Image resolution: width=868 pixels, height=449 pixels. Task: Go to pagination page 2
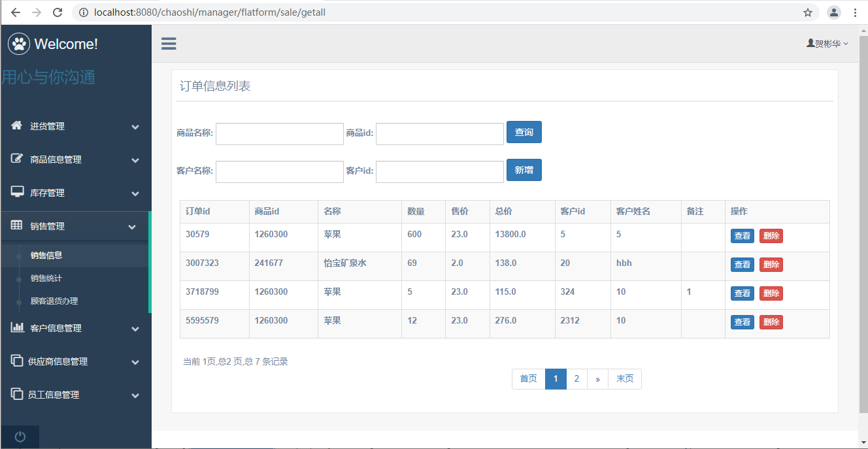point(576,378)
